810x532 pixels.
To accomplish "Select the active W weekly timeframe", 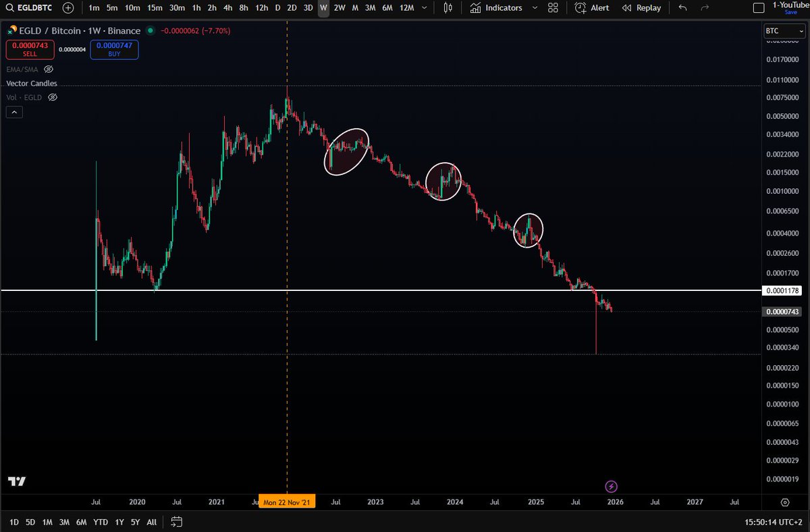I will click(324, 8).
